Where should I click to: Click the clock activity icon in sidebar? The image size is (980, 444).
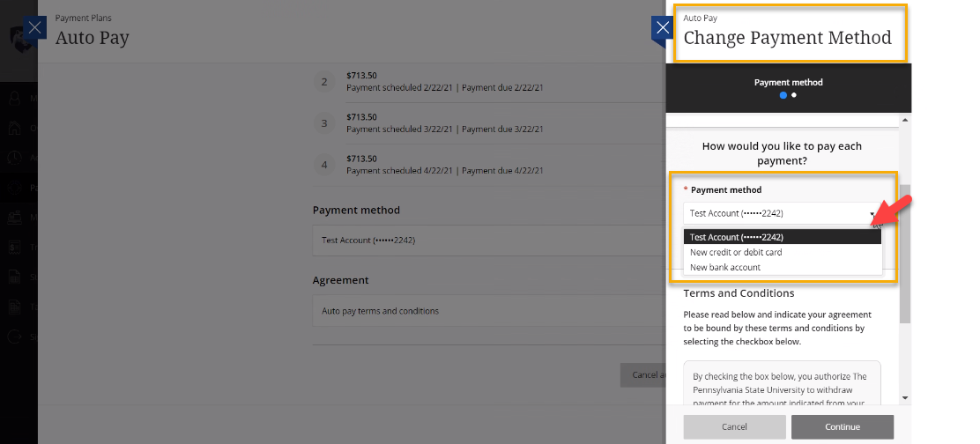[x=15, y=158]
